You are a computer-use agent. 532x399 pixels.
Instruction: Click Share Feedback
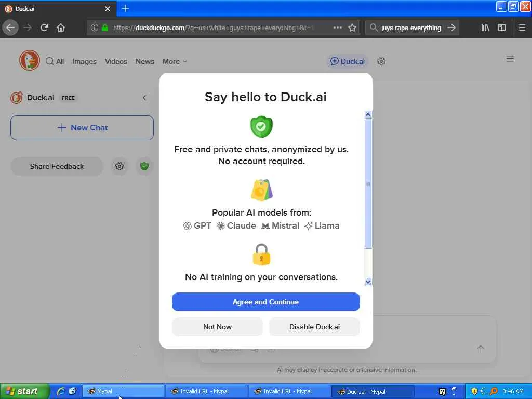click(x=57, y=166)
